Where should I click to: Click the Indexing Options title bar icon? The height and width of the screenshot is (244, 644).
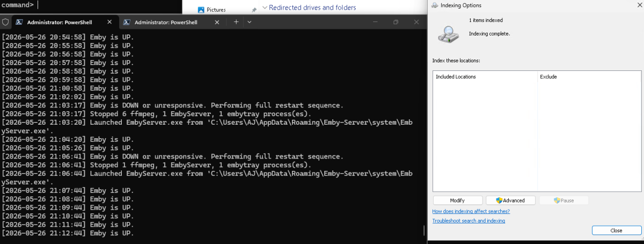coord(434,5)
